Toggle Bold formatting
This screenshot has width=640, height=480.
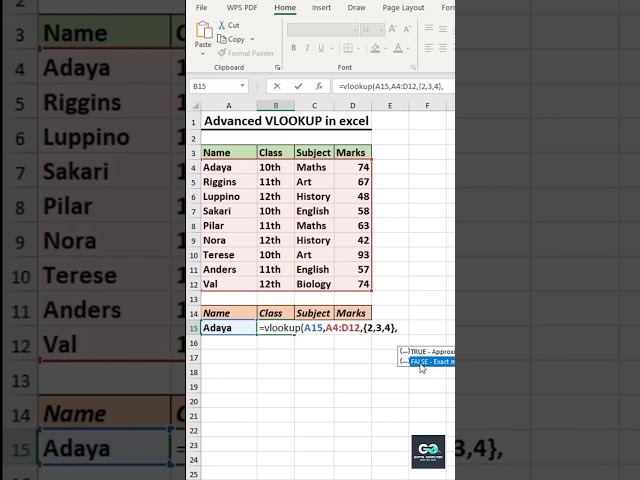293,48
